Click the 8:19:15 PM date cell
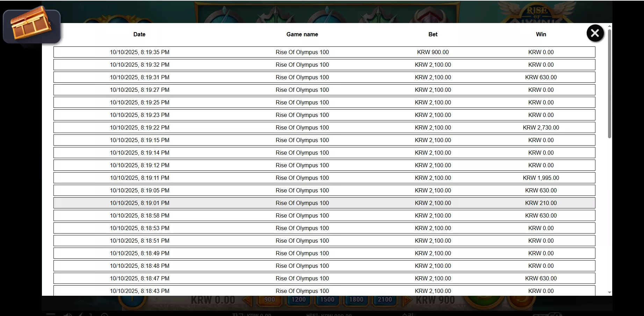 click(140, 140)
